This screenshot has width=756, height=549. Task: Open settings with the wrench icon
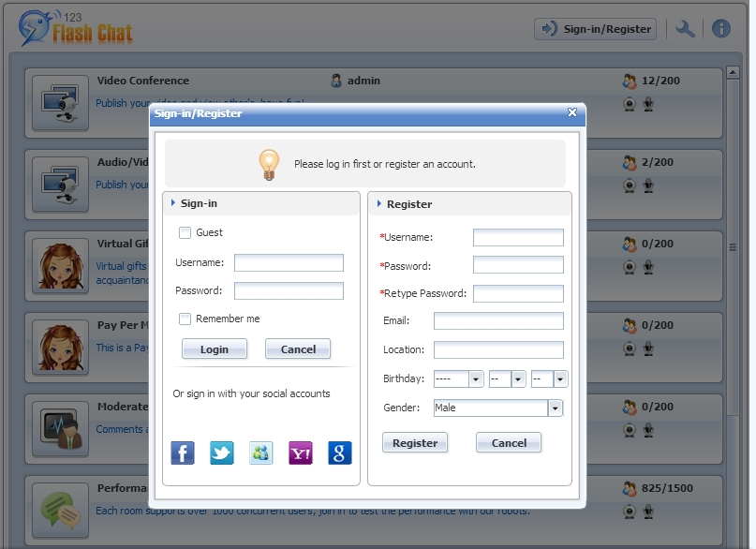click(685, 29)
